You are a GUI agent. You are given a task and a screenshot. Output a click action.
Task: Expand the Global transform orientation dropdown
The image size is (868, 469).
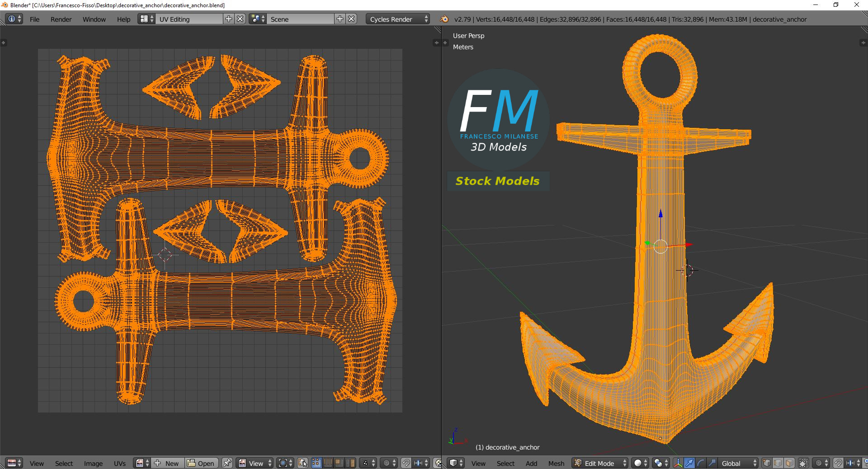point(739,463)
